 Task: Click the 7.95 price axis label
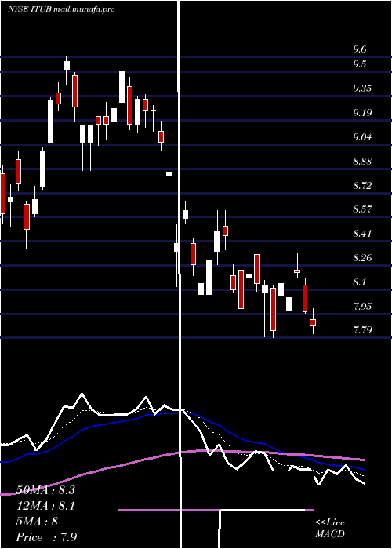pos(362,307)
